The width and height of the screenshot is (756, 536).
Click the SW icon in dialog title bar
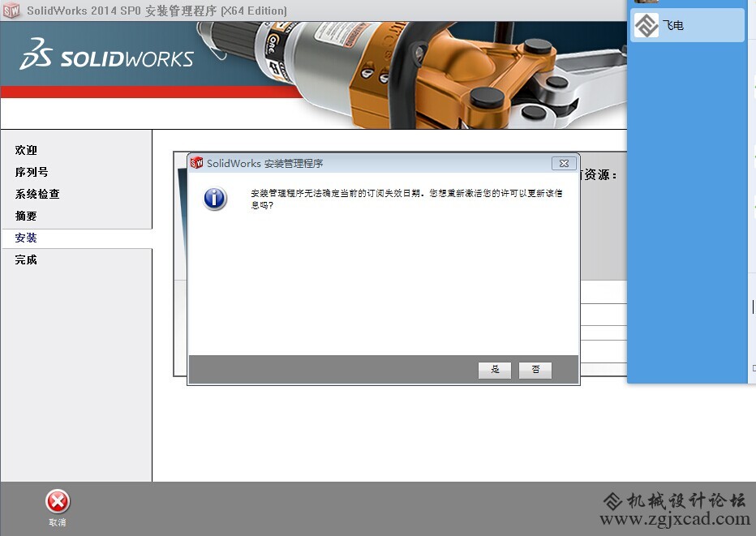point(197,163)
